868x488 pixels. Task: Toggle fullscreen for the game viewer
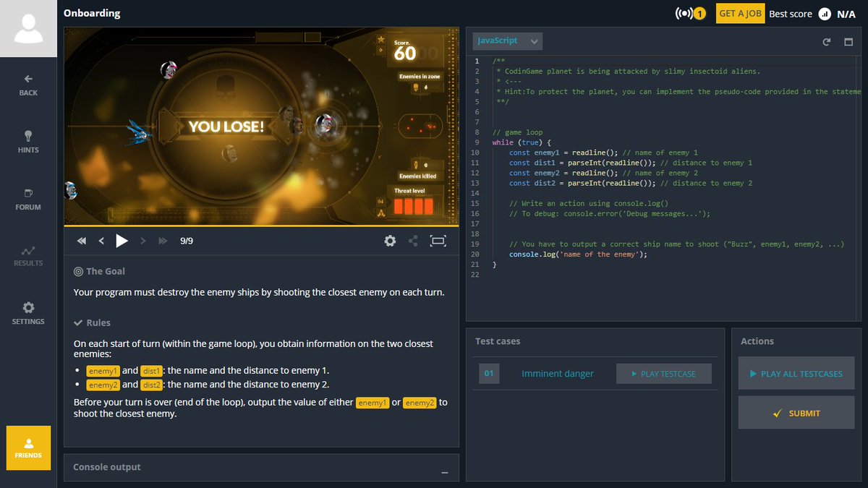[438, 241]
